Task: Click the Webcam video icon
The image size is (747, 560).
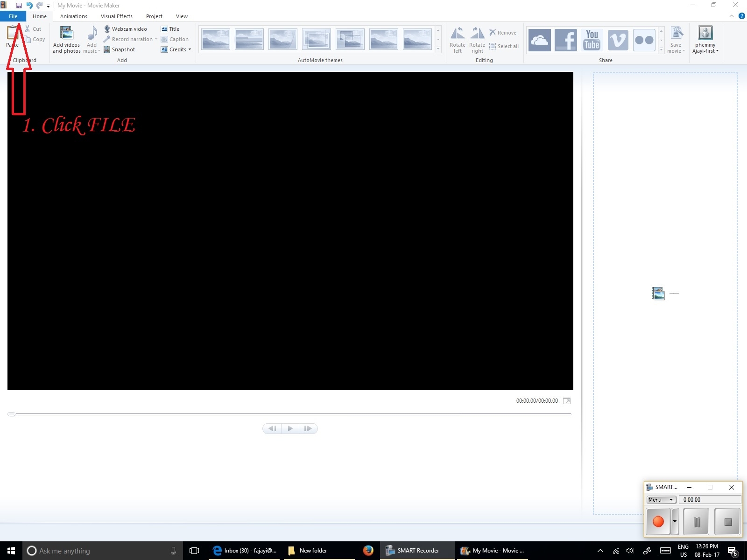Action: (107, 29)
